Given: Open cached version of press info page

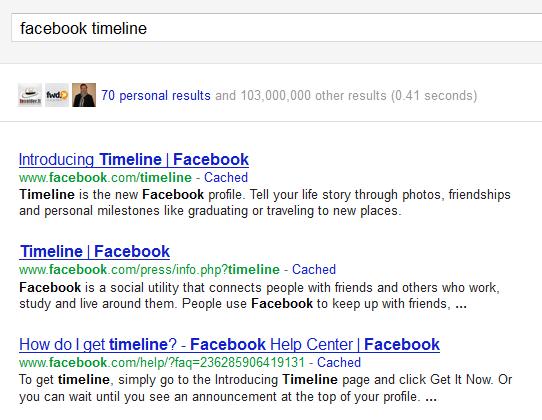Looking at the screenshot, I should [x=314, y=270].
